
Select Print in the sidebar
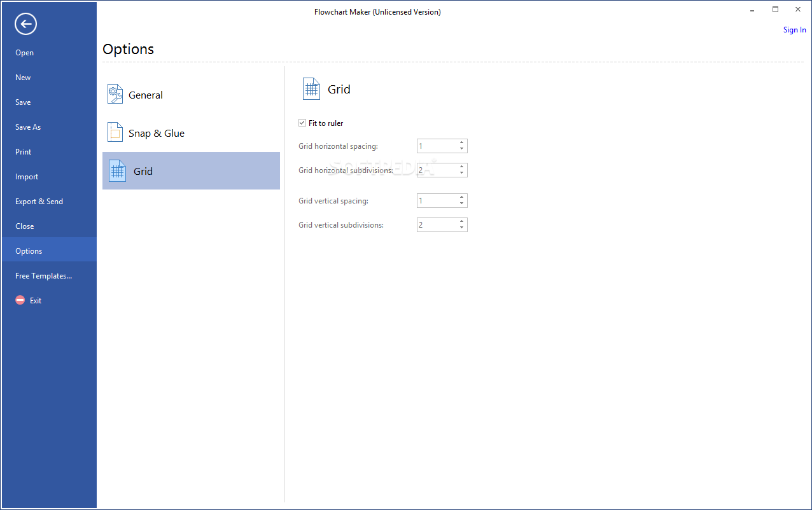(x=49, y=152)
